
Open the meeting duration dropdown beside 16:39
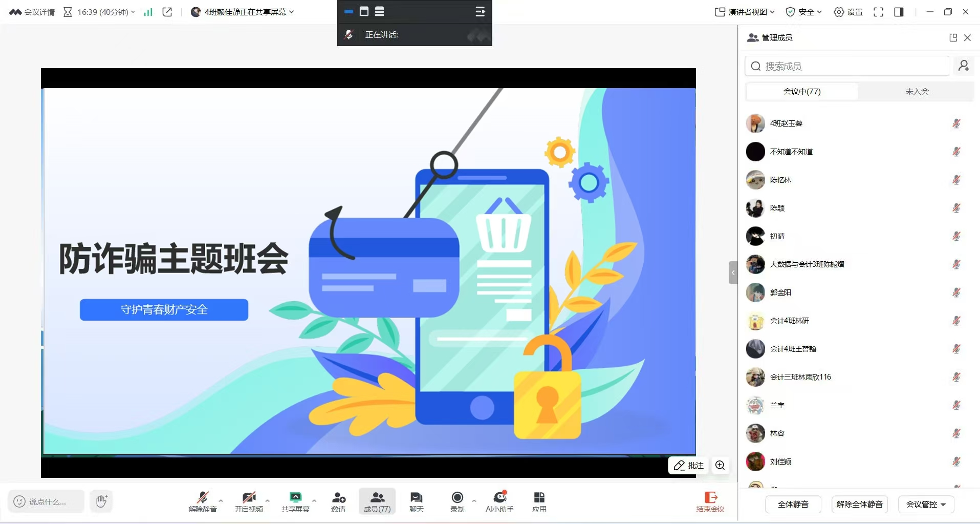point(133,11)
